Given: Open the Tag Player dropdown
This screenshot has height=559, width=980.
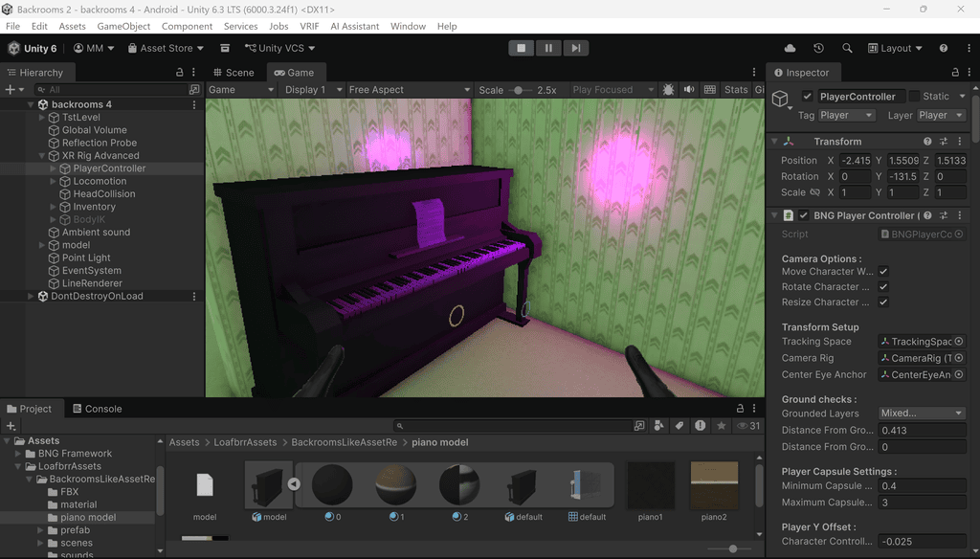Looking at the screenshot, I should 846,115.
